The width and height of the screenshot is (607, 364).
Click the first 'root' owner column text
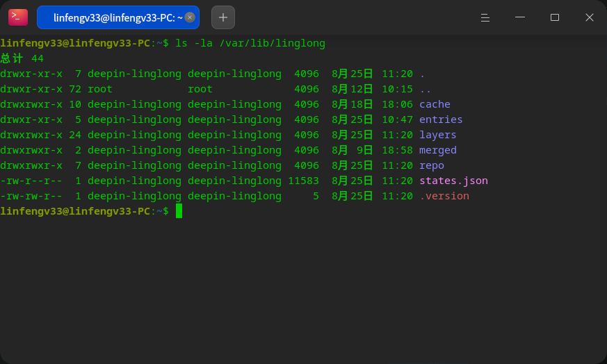pos(100,89)
